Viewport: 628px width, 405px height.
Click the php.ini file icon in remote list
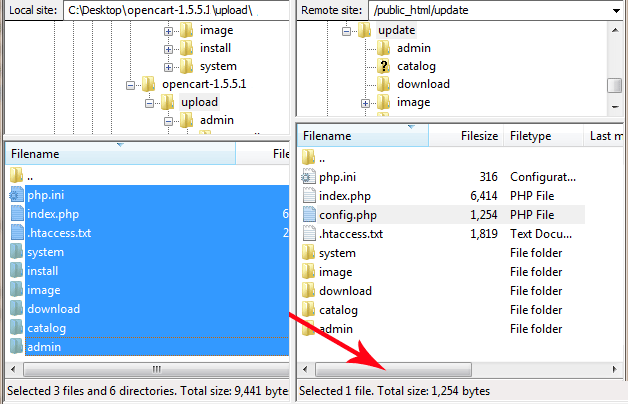tap(308, 177)
